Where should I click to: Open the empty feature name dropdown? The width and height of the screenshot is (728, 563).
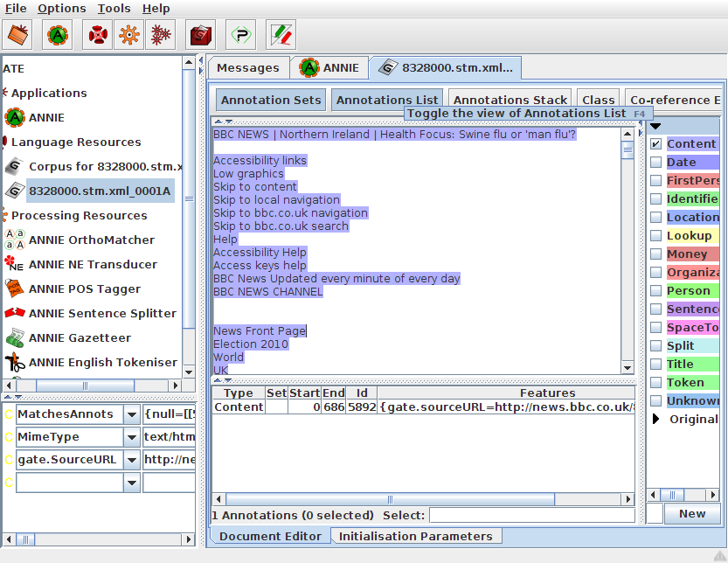coord(132,483)
